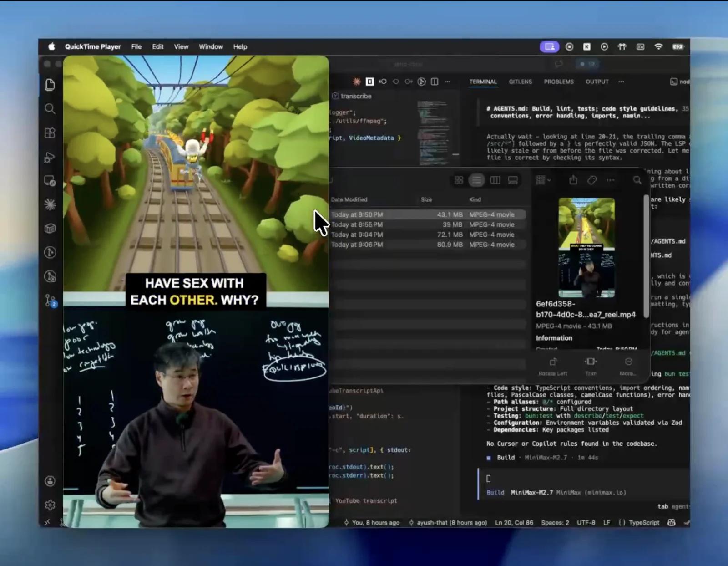This screenshot has height=566, width=728.
Task: Click the battery icon in the menu bar
Action: click(x=678, y=46)
